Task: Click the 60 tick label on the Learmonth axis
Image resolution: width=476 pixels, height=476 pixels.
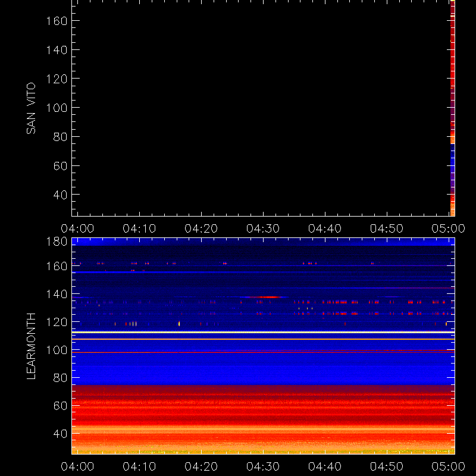Action: tap(60, 406)
